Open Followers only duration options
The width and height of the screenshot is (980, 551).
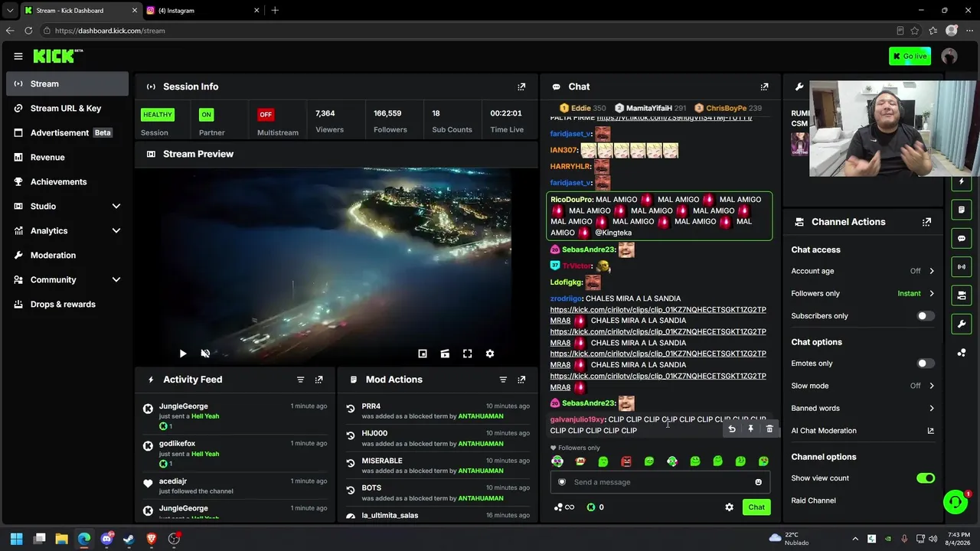863,293
